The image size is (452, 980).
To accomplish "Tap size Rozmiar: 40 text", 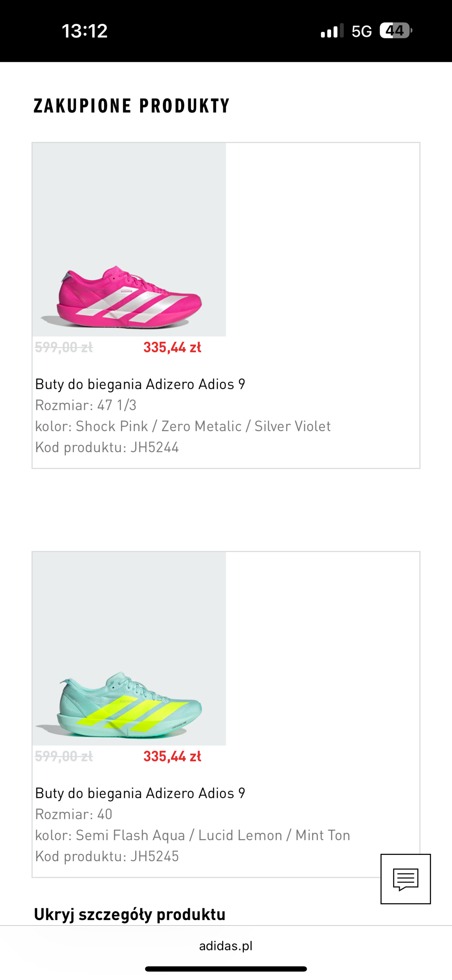I will [73, 814].
